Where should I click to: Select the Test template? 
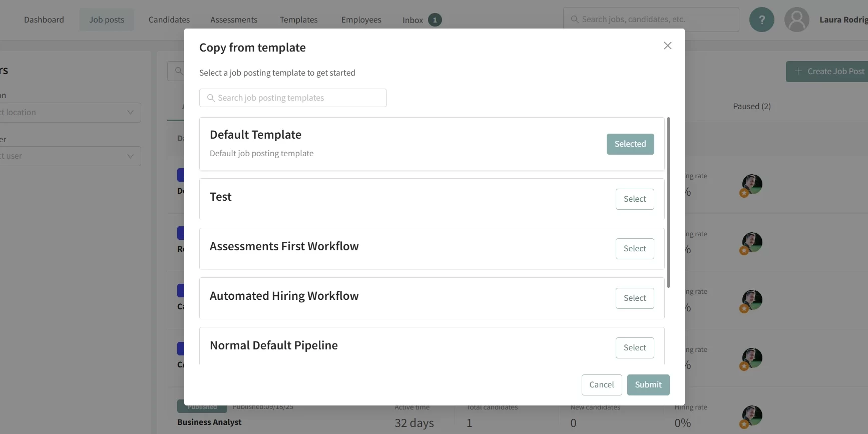click(634, 199)
